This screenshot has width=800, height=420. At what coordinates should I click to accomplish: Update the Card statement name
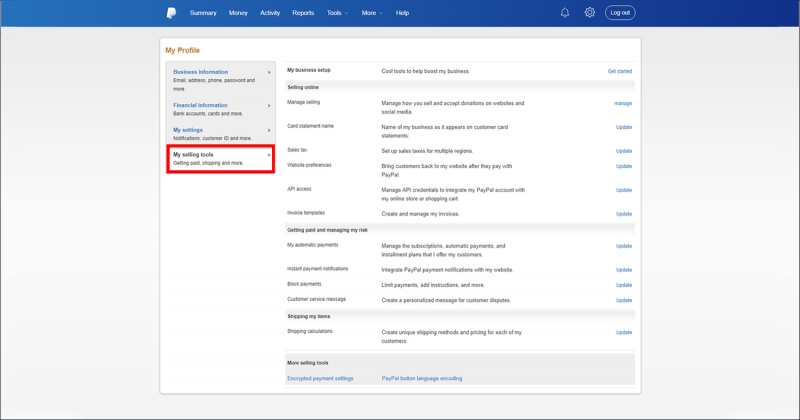[x=623, y=128]
